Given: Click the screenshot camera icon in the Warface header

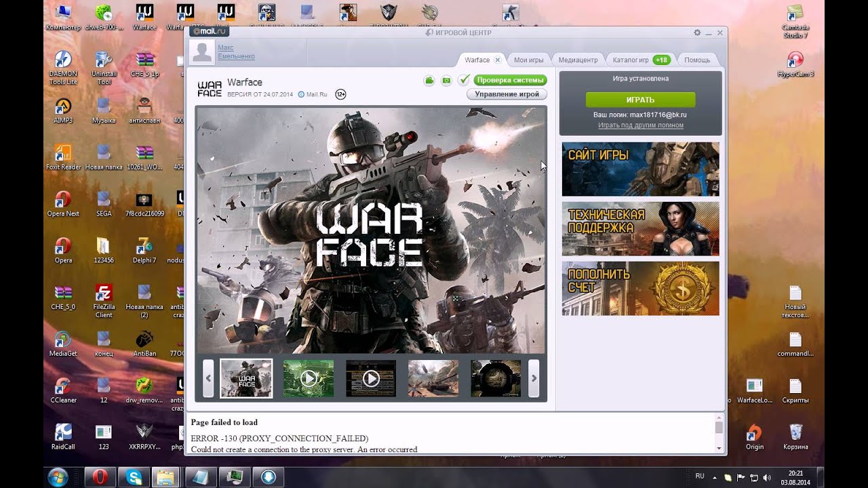Looking at the screenshot, I should [x=446, y=81].
